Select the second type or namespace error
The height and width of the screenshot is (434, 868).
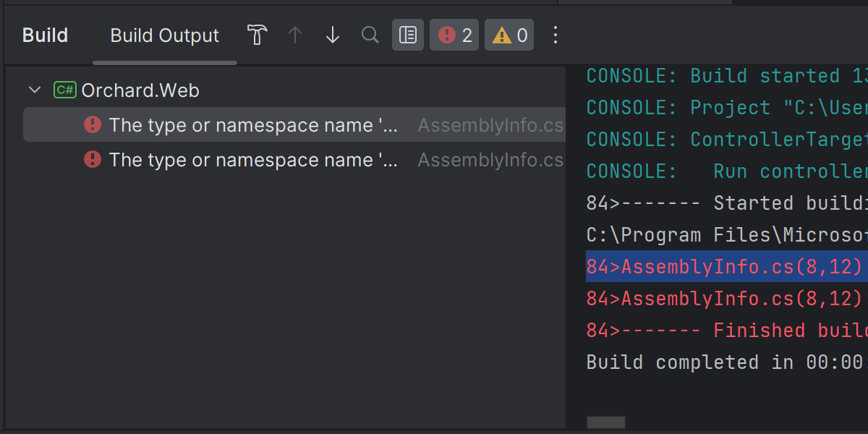[x=253, y=160]
